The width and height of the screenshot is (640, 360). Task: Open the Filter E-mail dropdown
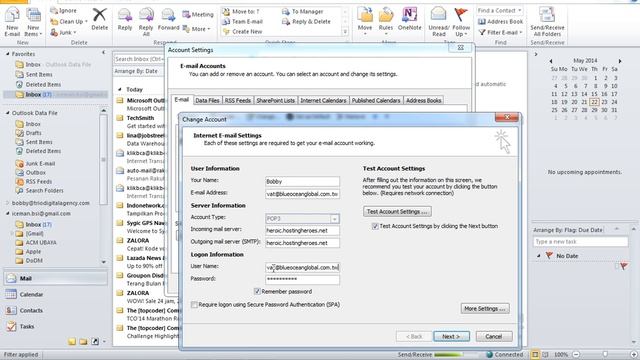pos(500,32)
